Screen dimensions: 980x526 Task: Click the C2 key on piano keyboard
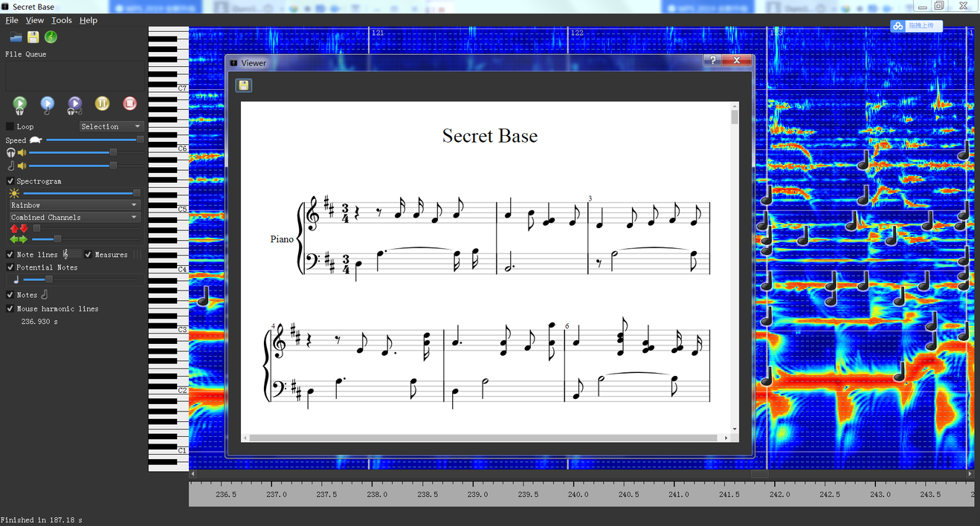pos(169,389)
